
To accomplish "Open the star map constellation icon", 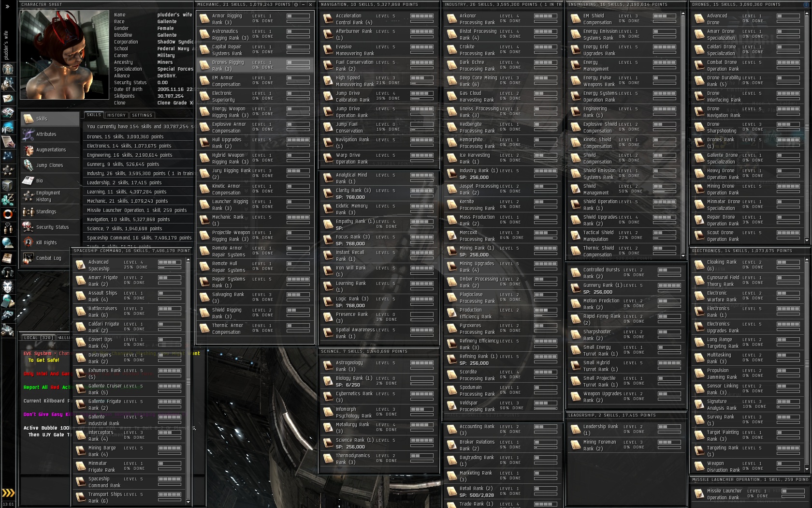I will click(x=8, y=156).
